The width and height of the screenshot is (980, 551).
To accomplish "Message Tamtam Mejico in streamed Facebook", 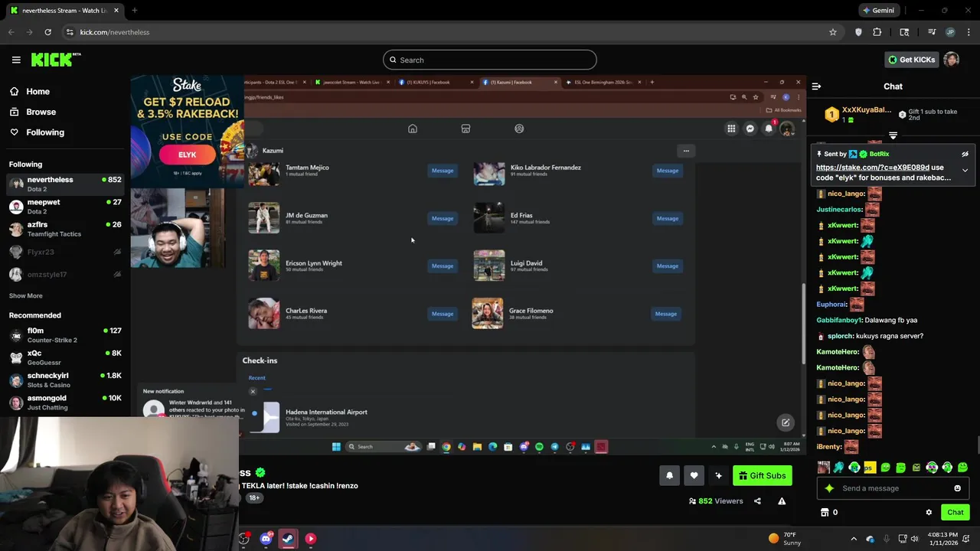I will (443, 171).
